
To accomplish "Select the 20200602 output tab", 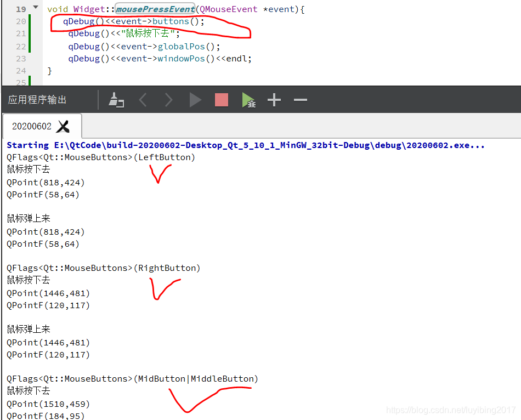I will pos(32,126).
